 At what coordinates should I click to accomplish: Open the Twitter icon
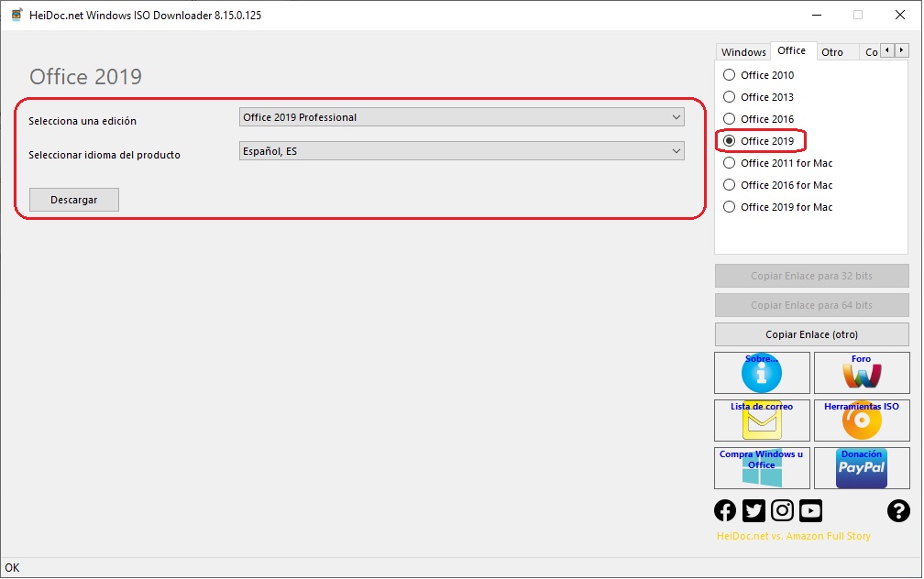pyautogui.click(x=753, y=511)
